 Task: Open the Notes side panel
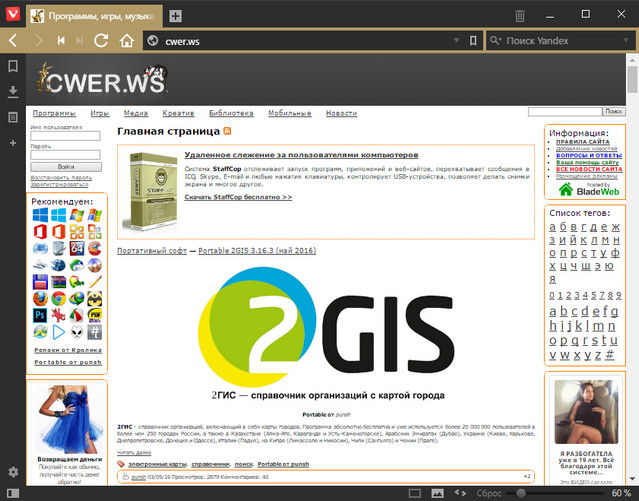pyautogui.click(x=13, y=117)
